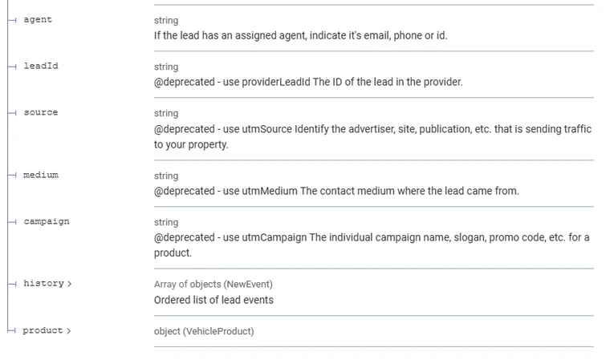Click the source deprecated utmSource description
This screenshot has width=610, height=364.
[372, 137]
